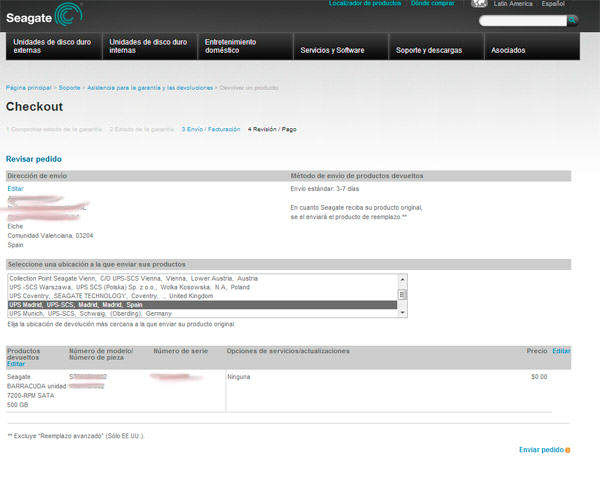
Task: Open Asociados menu
Action: (532, 46)
